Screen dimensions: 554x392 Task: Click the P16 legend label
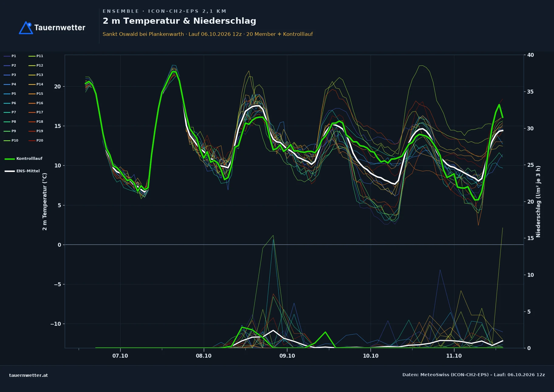pos(40,103)
